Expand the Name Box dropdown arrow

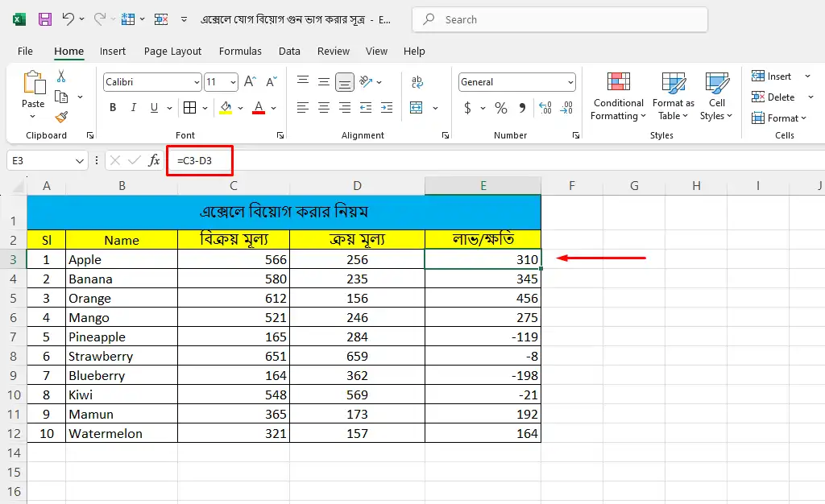point(80,161)
